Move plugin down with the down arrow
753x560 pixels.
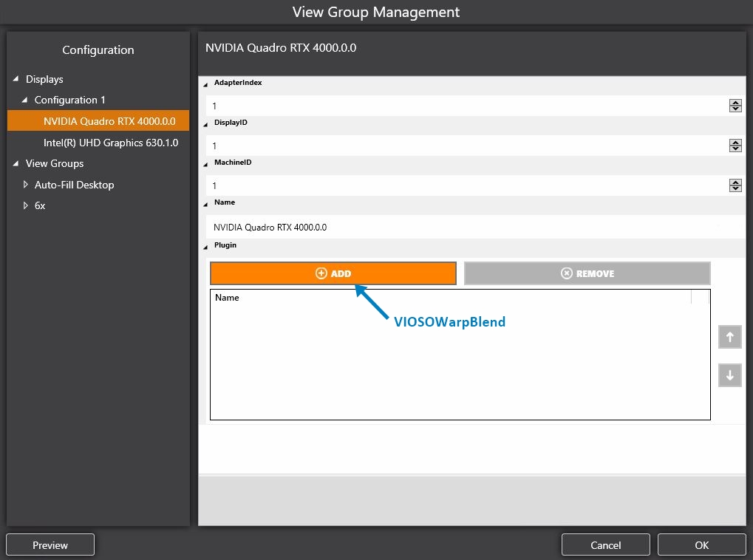pos(729,375)
